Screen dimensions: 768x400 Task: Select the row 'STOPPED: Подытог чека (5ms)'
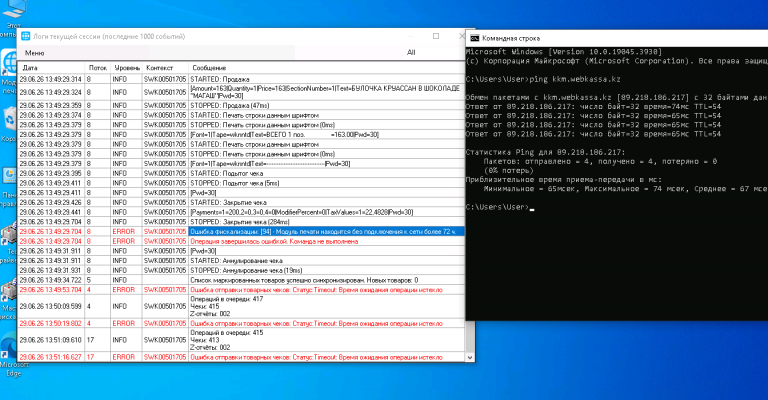click(x=241, y=183)
